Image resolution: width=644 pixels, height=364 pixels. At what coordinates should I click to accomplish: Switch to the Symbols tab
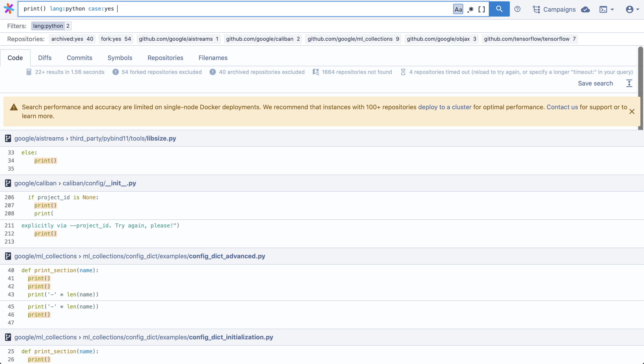tap(120, 58)
